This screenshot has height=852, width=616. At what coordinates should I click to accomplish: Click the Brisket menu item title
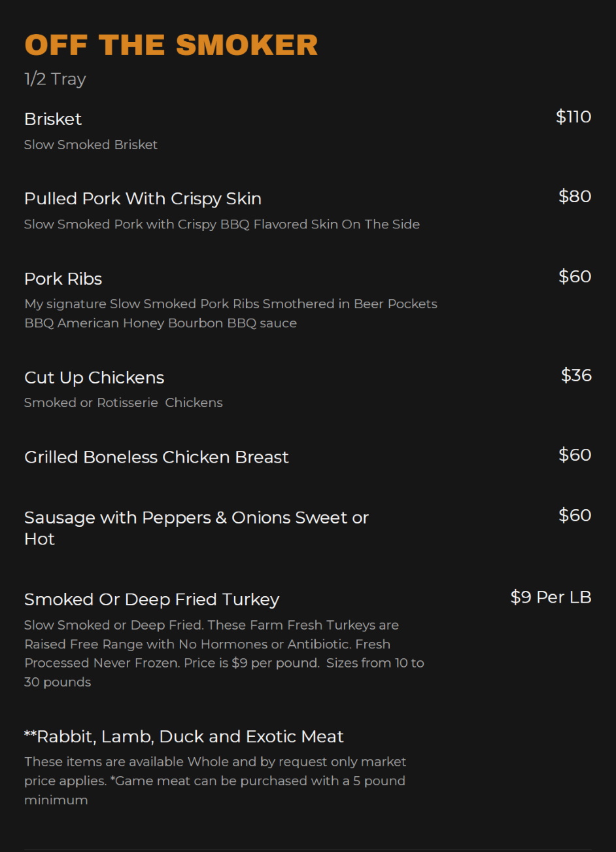[x=53, y=119]
